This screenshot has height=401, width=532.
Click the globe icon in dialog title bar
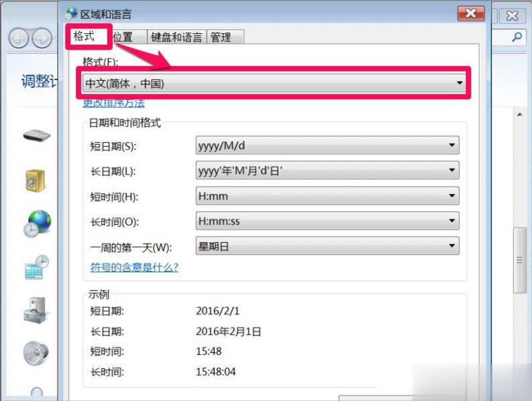coord(72,13)
